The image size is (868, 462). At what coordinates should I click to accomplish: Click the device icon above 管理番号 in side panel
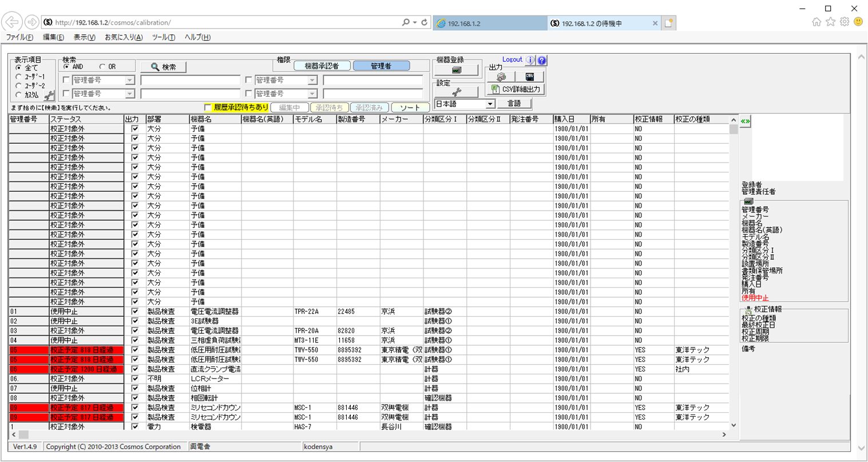(748, 202)
